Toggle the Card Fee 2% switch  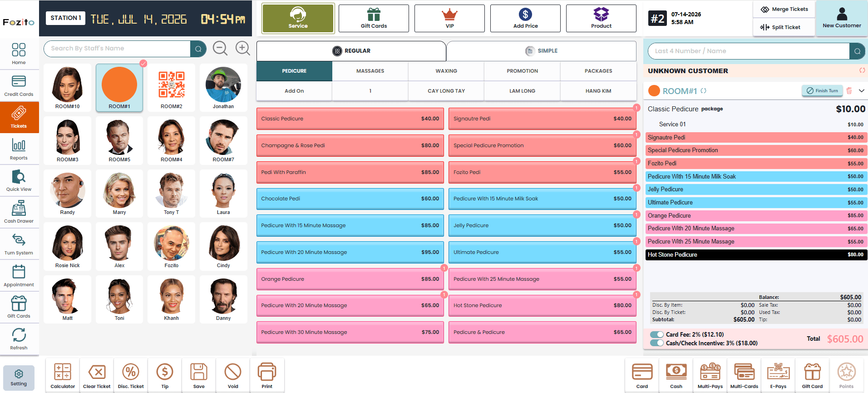pos(657,334)
